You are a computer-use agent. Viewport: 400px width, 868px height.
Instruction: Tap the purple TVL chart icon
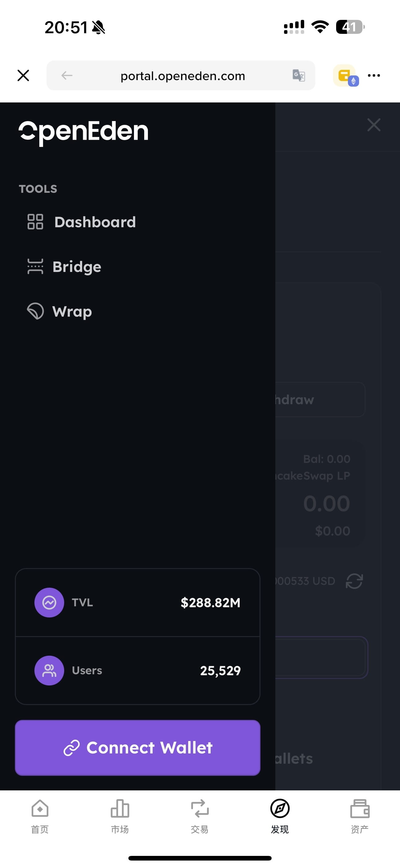point(49,603)
